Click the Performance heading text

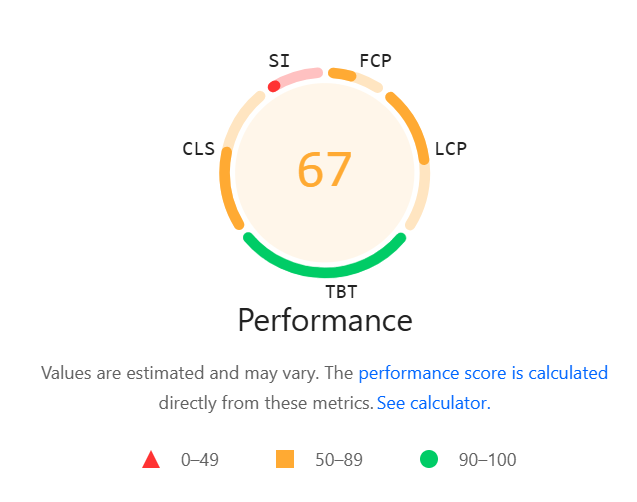[x=325, y=320]
